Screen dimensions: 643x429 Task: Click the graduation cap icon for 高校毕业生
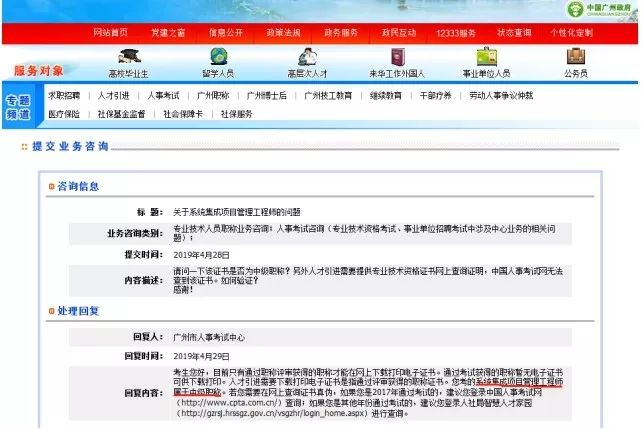(x=129, y=56)
